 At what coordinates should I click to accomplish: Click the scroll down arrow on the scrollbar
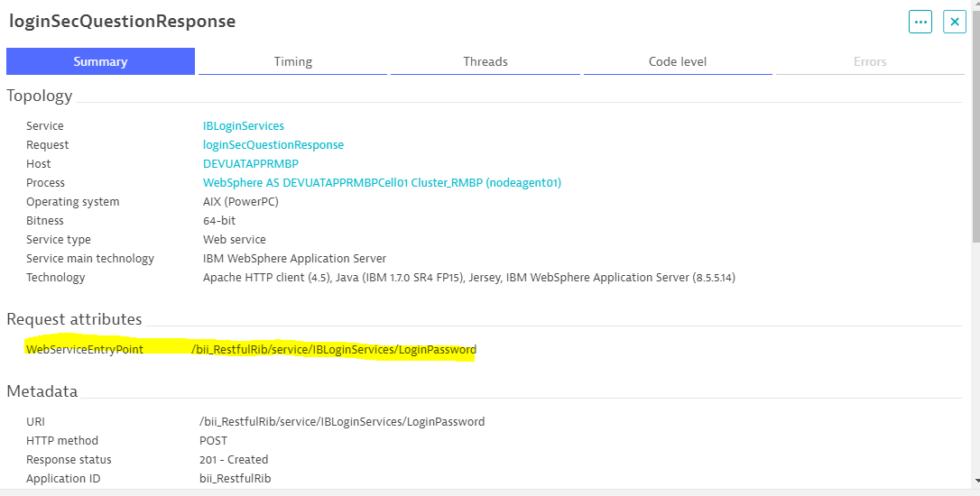pos(975,481)
